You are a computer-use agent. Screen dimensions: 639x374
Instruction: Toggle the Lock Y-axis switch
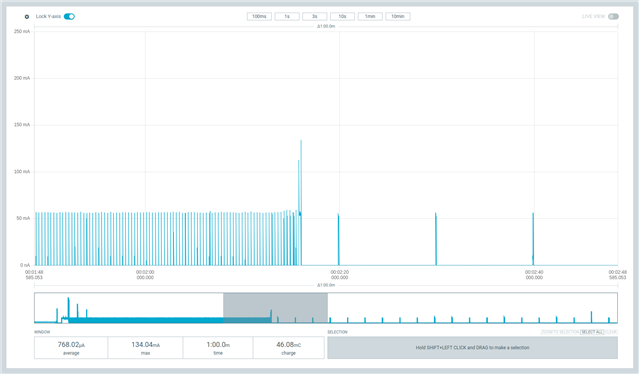click(69, 16)
